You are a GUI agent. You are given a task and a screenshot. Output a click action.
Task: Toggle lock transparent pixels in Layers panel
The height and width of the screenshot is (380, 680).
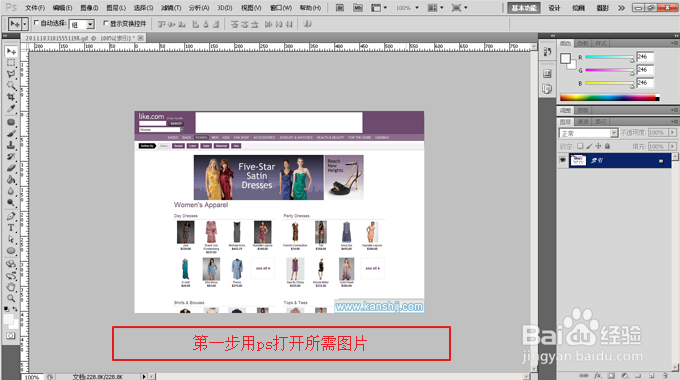[580, 146]
